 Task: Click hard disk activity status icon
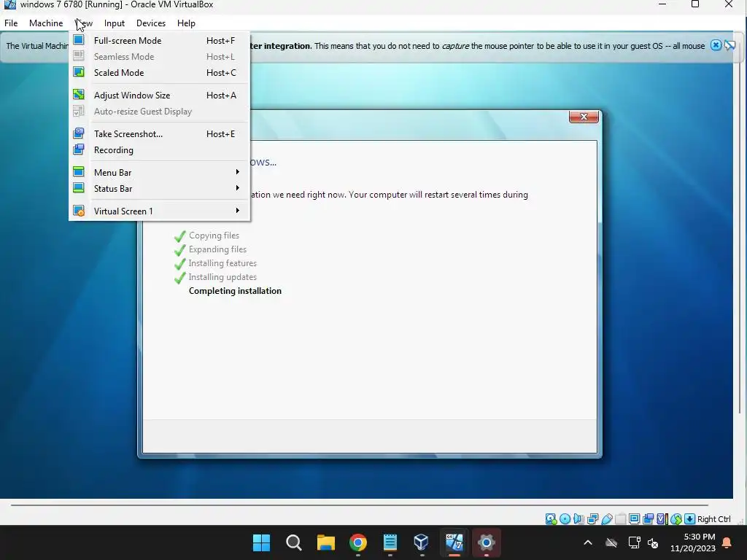551,519
